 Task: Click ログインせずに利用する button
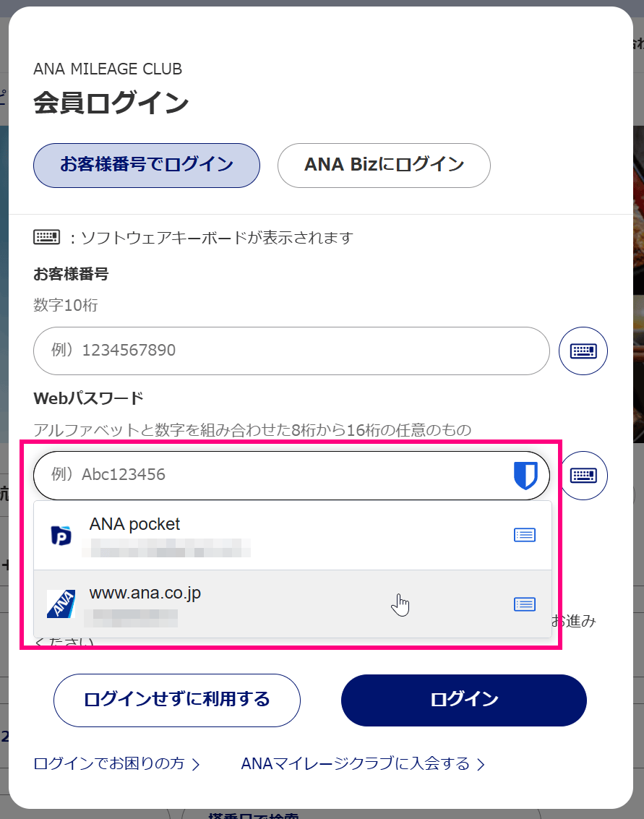click(x=177, y=700)
